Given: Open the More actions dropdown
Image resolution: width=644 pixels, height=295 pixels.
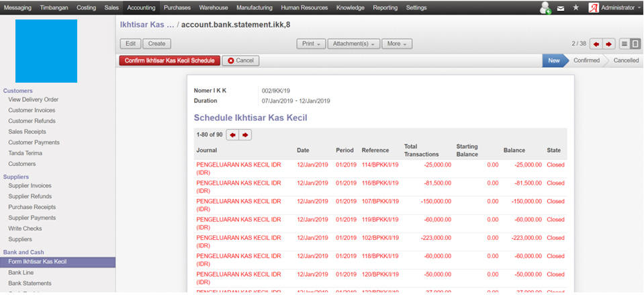Looking at the screenshot, I should click(397, 44).
